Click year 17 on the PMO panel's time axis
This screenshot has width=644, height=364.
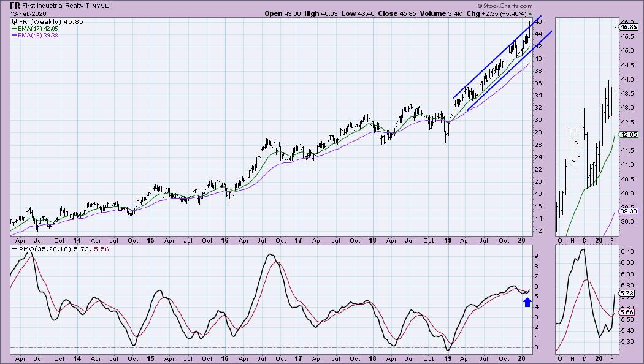(299, 358)
